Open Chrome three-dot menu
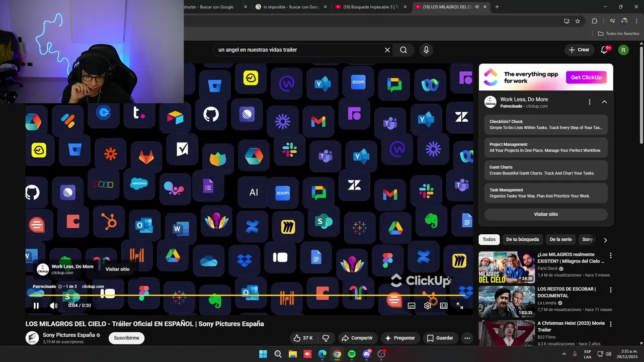This screenshot has height=362, width=644. [636, 21]
